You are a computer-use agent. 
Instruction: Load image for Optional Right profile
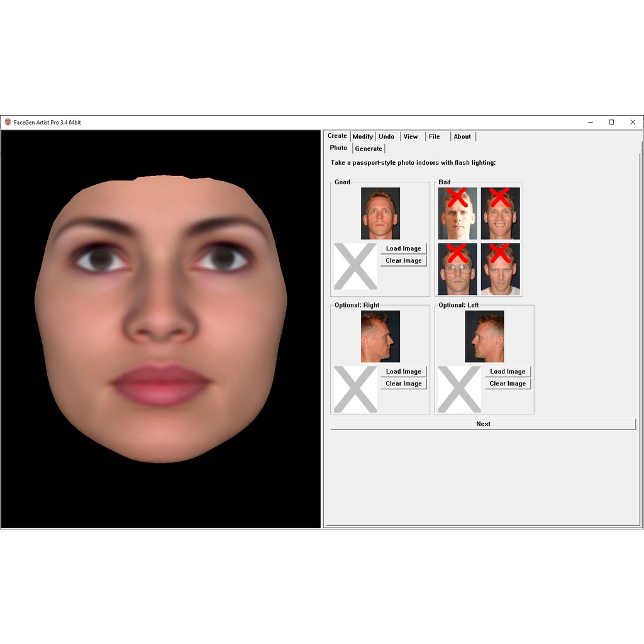coord(403,372)
